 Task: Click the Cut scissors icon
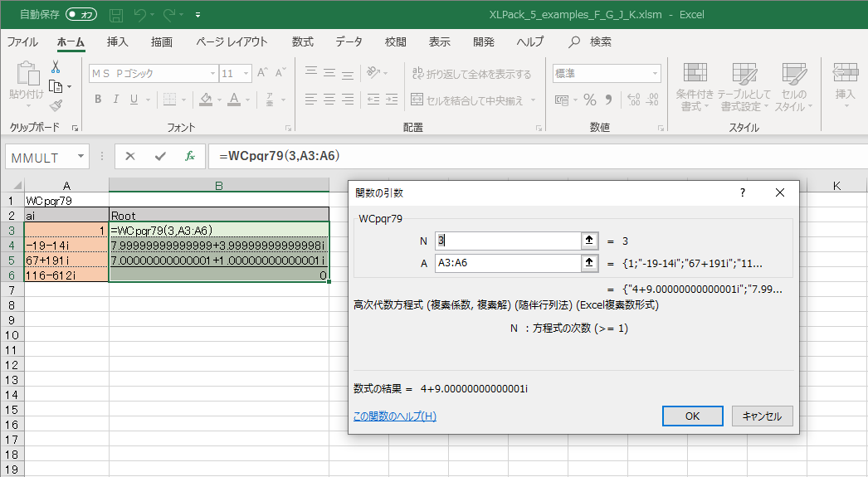click(x=56, y=67)
